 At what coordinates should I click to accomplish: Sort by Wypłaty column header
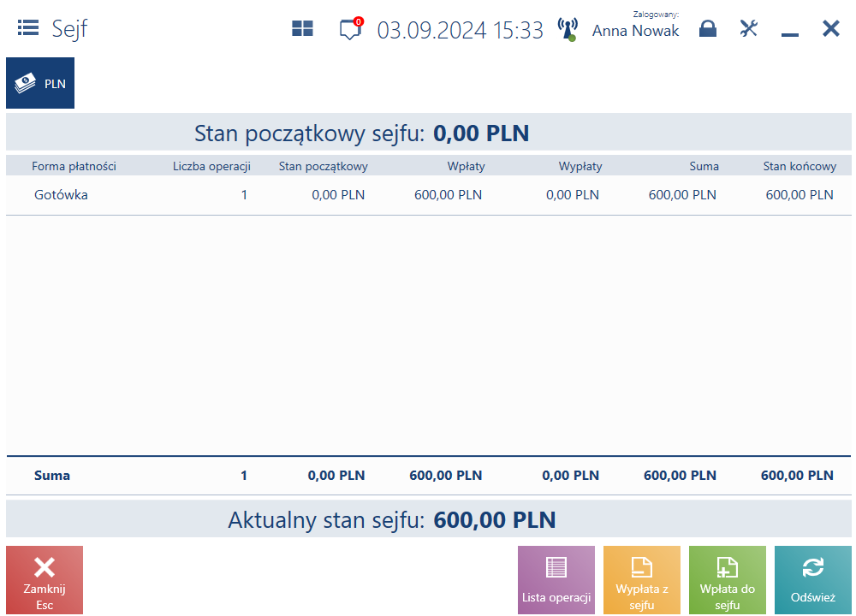580,167
